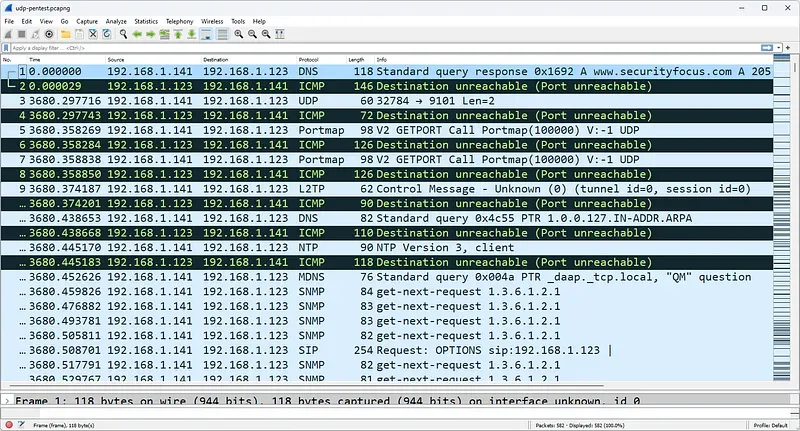Screen dimensions: 800x431
Task: Jump to the first packet
Action: coord(178,34)
